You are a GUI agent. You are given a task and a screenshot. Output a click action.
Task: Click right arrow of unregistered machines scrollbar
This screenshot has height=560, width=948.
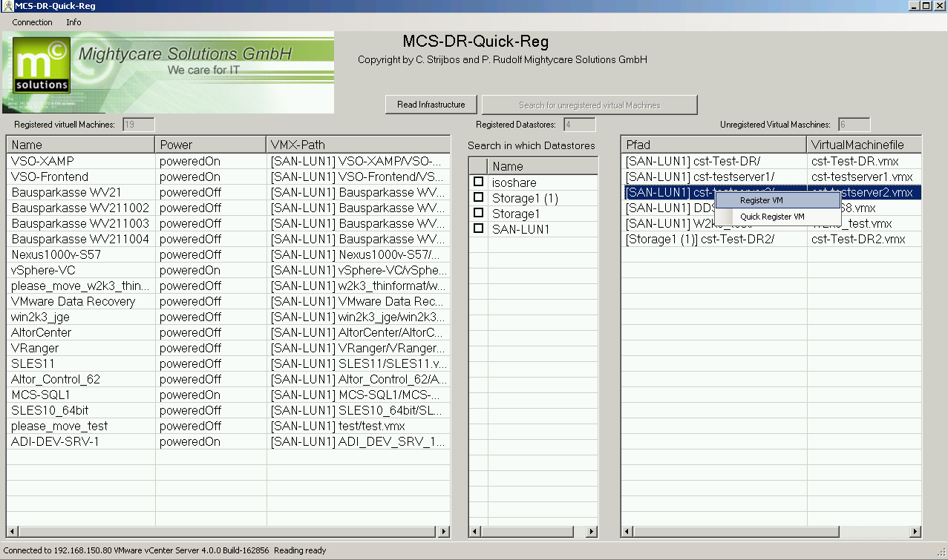(916, 532)
